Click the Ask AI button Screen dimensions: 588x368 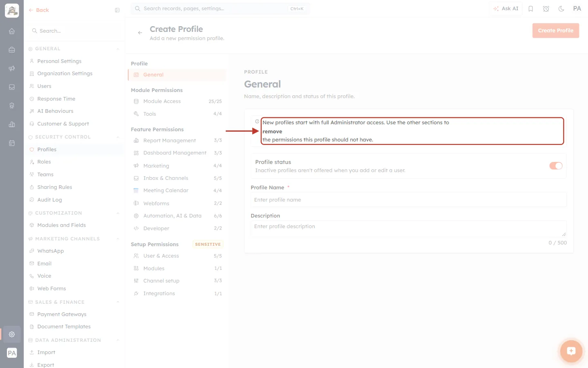click(x=506, y=9)
